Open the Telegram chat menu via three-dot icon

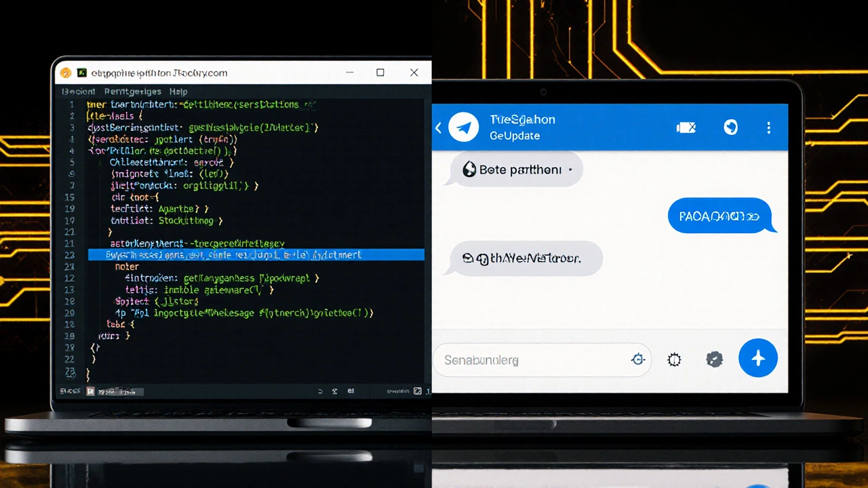coord(768,127)
